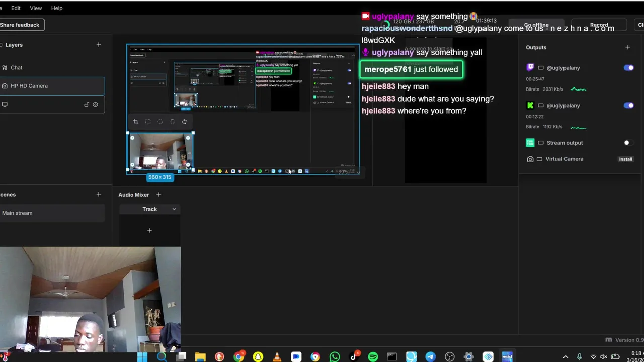Viewport: 644px width, 362px height.
Task: Click the 00:25:47 Twitch stream timer
Action: point(535,79)
